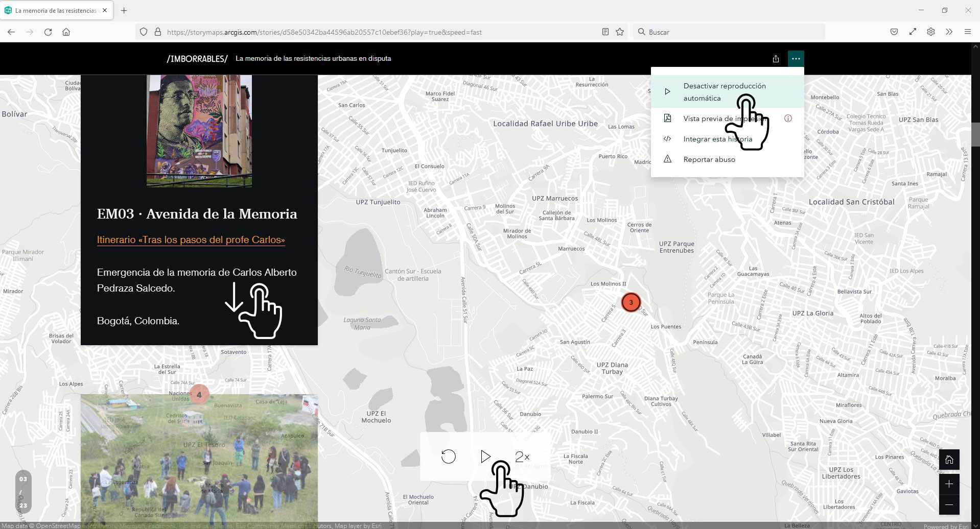This screenshot has width=980, height=529.
Task: Reset map view with the home button
Action: pos(949,460)
